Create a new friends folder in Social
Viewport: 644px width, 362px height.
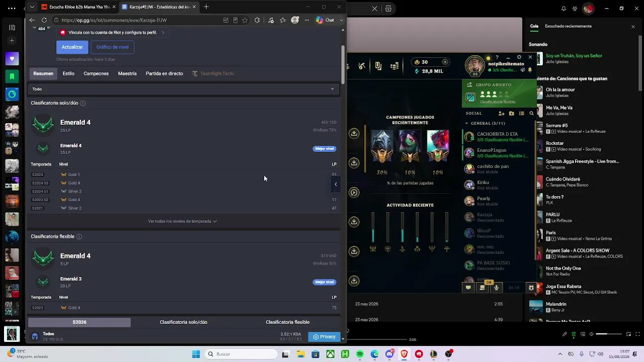click(512, 114)
